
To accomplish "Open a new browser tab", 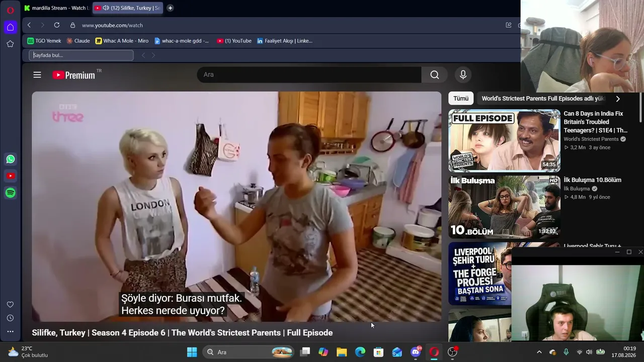I will tap(170, 8).
